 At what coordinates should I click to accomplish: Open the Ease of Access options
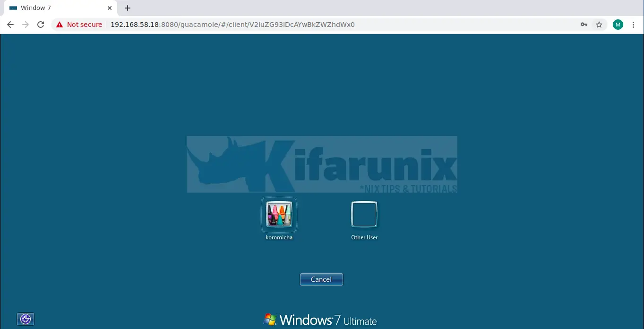coord(25,319)
